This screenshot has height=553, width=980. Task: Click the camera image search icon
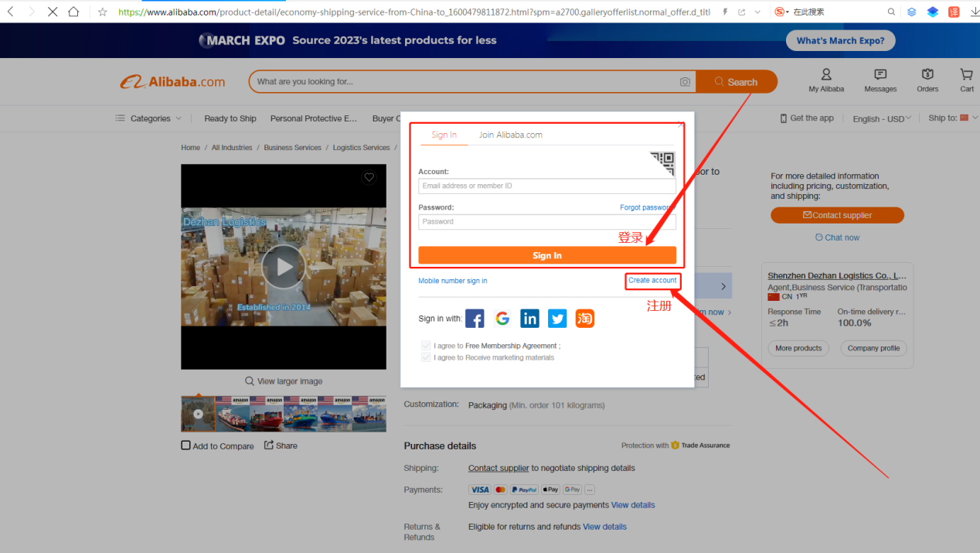pyautogui.click(x=685, y=82)
